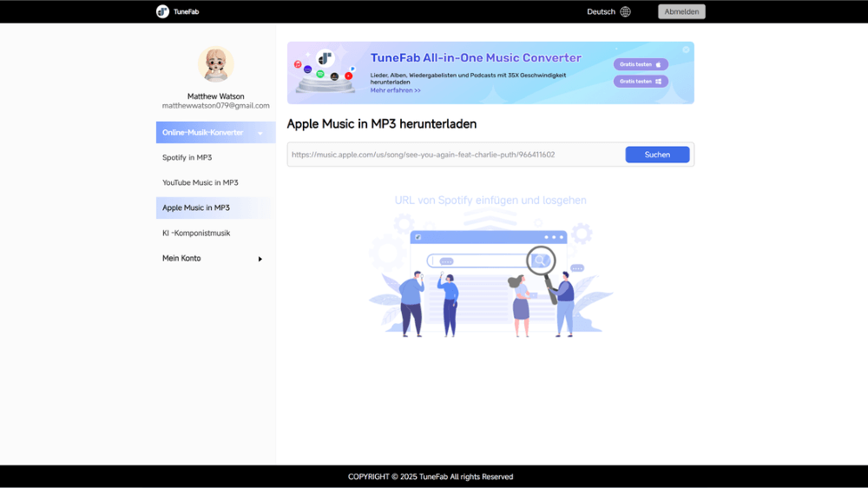Click the All-in-One Music Converter banner title
The height and width of the screenshot is (488, 868).
pos(476,57)
